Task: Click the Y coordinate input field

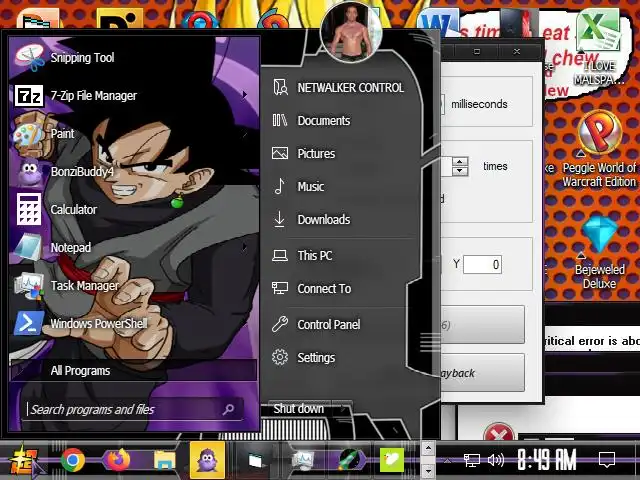Action: [x=482, y=264]
